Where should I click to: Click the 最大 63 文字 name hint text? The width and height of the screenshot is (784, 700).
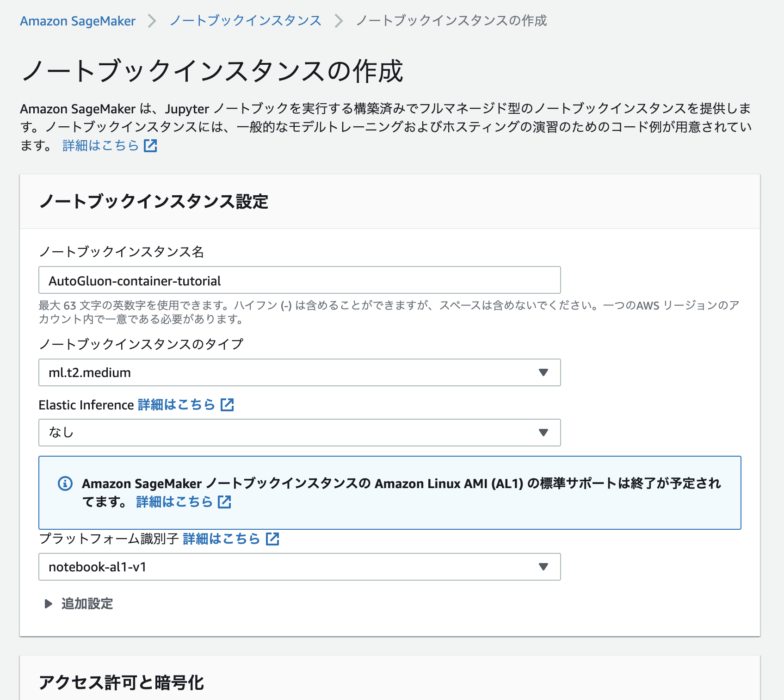click(389, 312)
